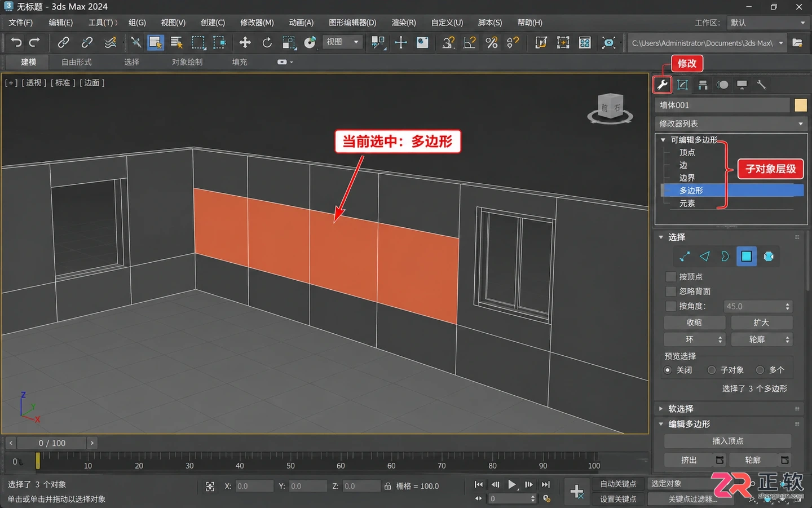This screenshot has height=508, width=812.
Task: Toggle the selection lock padlock icon
Action: point(388,486)
